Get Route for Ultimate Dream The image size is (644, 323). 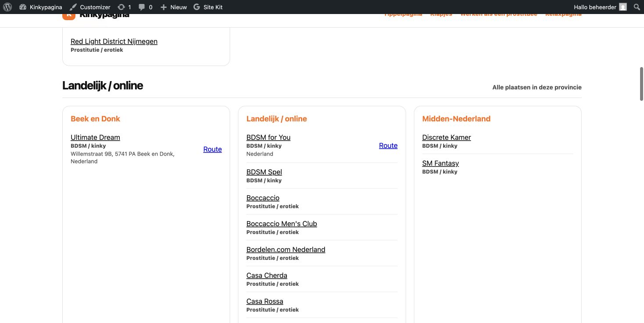pyautogui.click(x=212, y=149)
